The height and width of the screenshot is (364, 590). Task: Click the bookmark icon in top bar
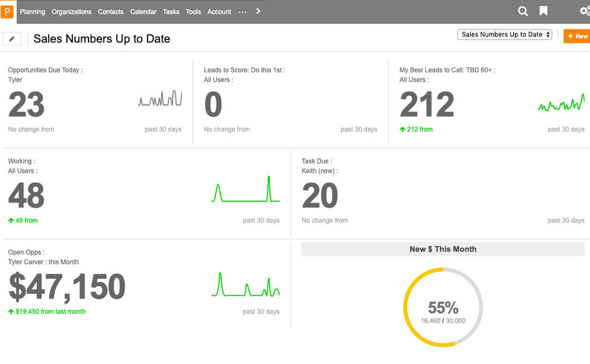tap(543, 11)
